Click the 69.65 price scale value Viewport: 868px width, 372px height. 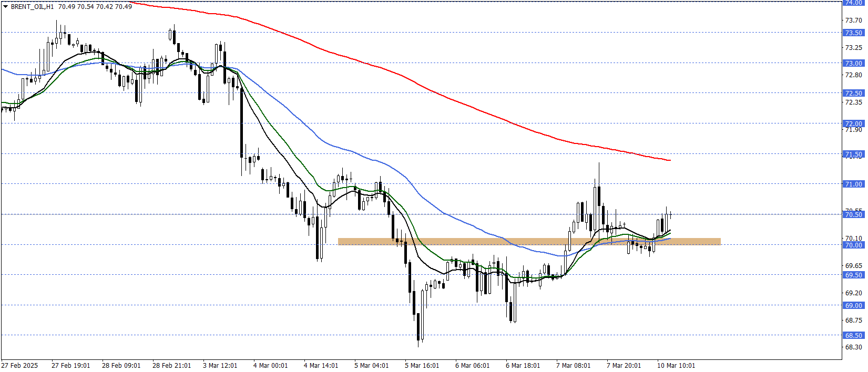pos(853,265)
